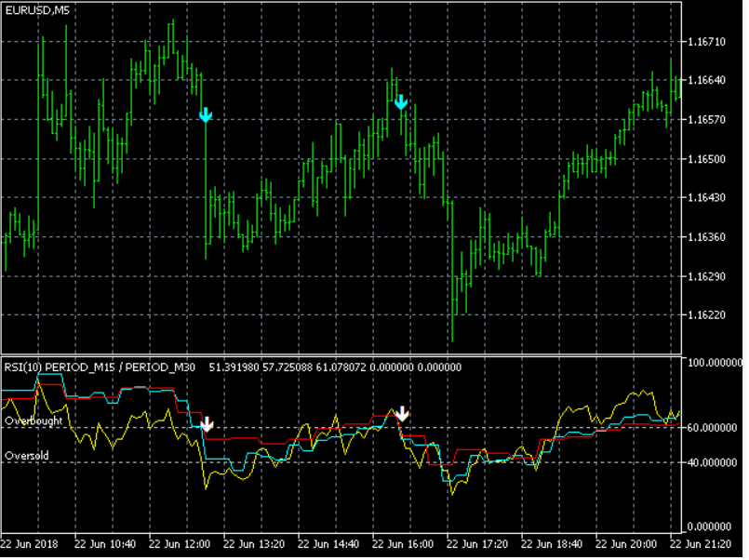Image resolution: width=749 pixels, height=560 pixels.
Task: Click price scale label 1.16500
Action: [x=706, y=159]
